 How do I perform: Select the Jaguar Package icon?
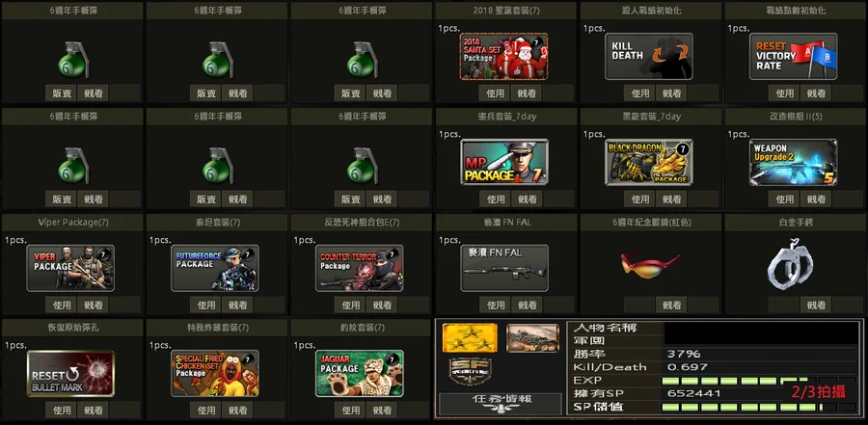pyautogui.click(x=360, y=374)
